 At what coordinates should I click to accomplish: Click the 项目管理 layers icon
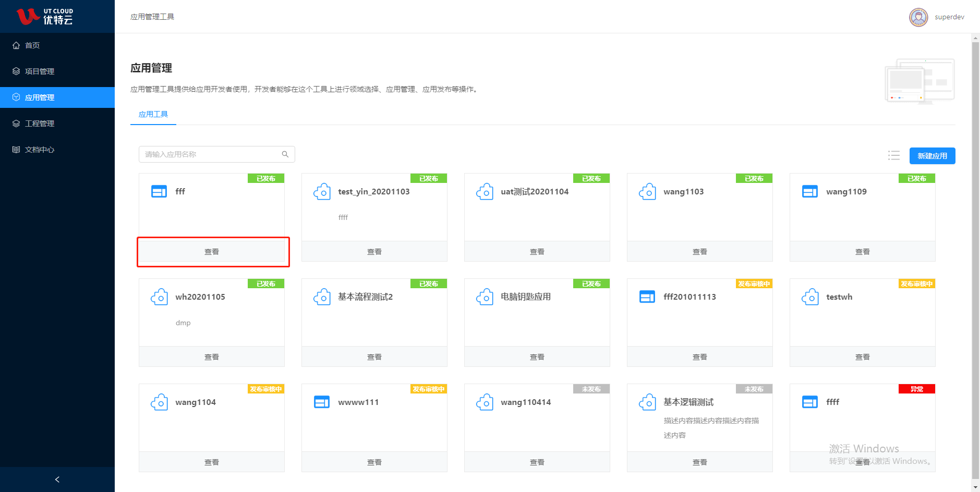click(x=16, y=71)
